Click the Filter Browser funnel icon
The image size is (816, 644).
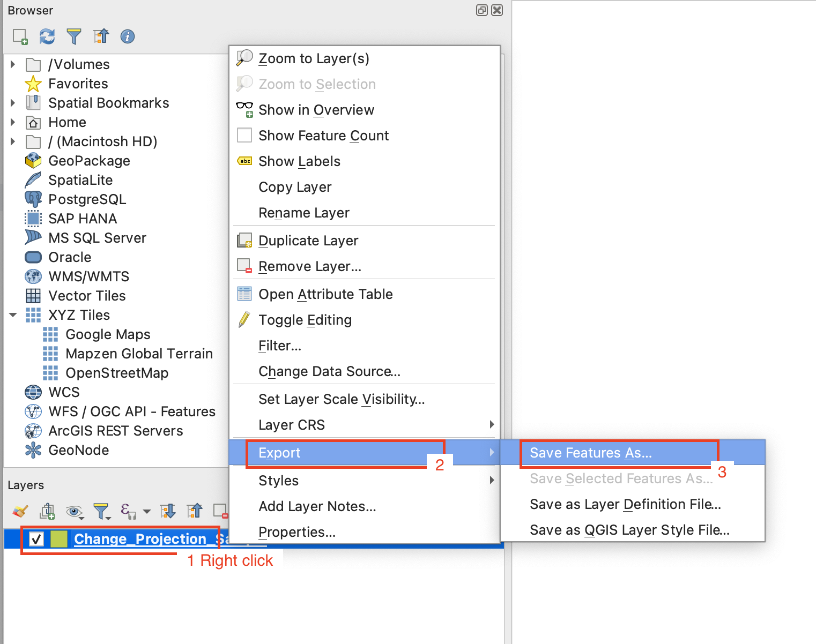coord(74,36)
